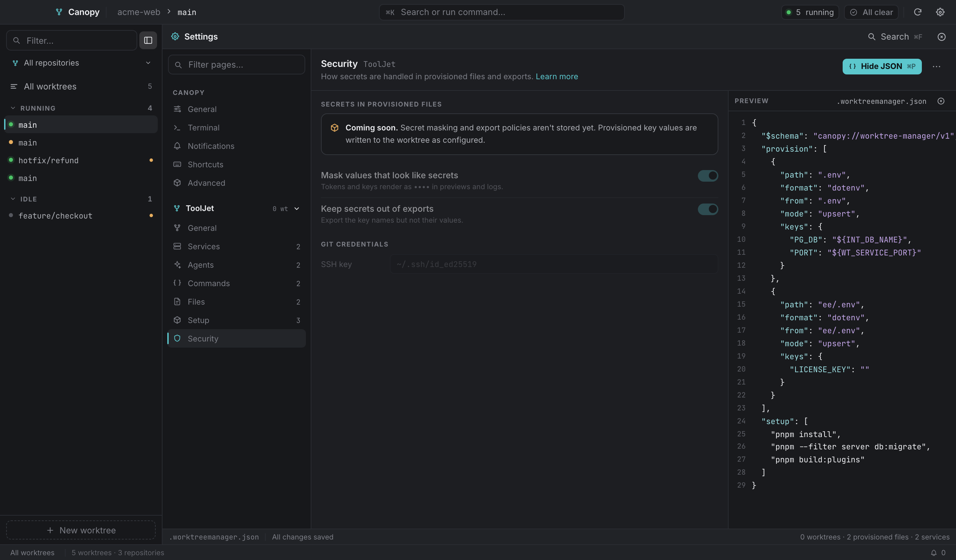Click the All worktrees list icon
The height and width of the screenshot is (560, 956).
(x=14, y=86)
